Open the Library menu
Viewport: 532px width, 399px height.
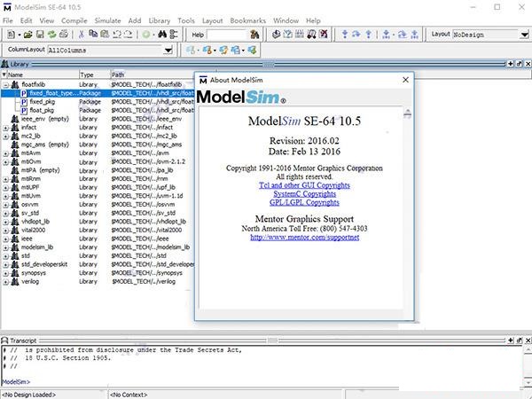(x=159, y=20)
